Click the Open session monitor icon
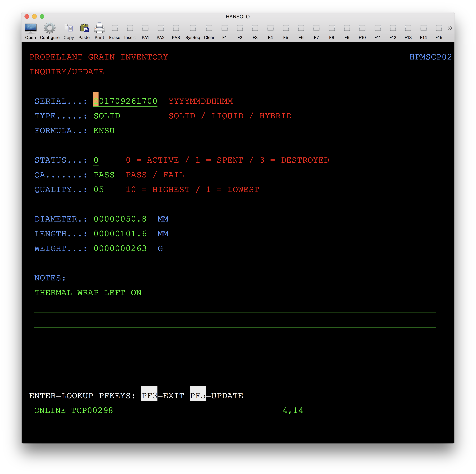 31,29
